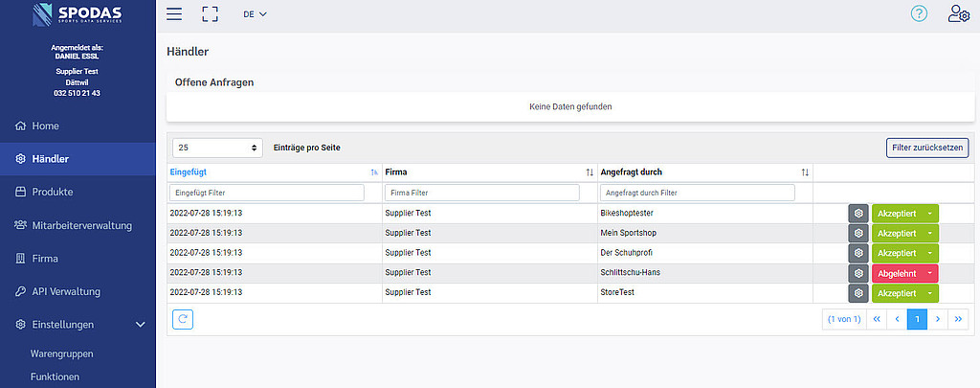Expand Akzeptiert dropdown for StoreTest row
The image size is (980, 388).
(x=928, y=293)
